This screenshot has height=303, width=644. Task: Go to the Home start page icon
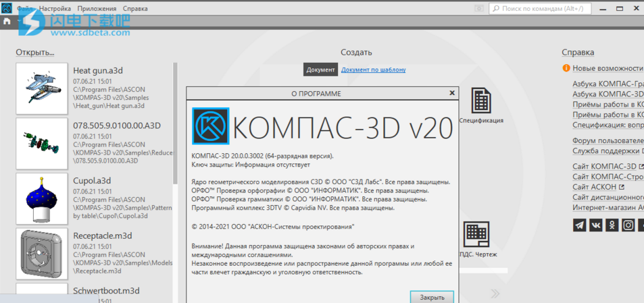[x=7, y=22]
